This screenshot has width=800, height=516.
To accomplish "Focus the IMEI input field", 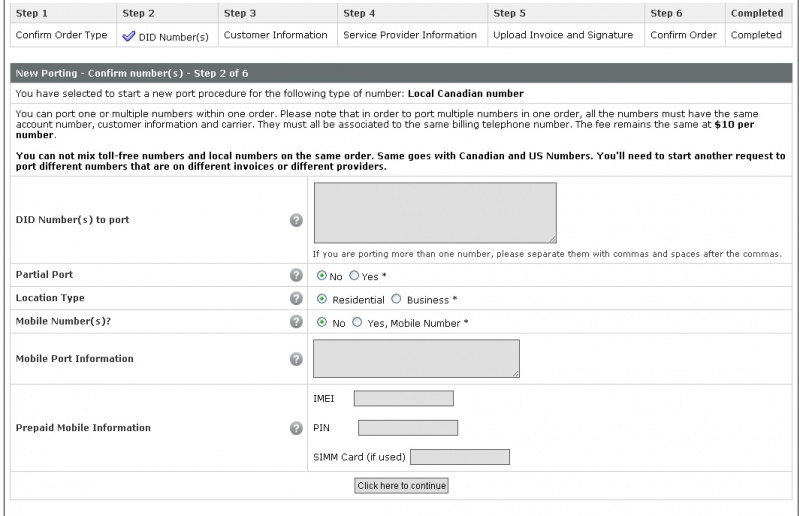I will [404, 399].
